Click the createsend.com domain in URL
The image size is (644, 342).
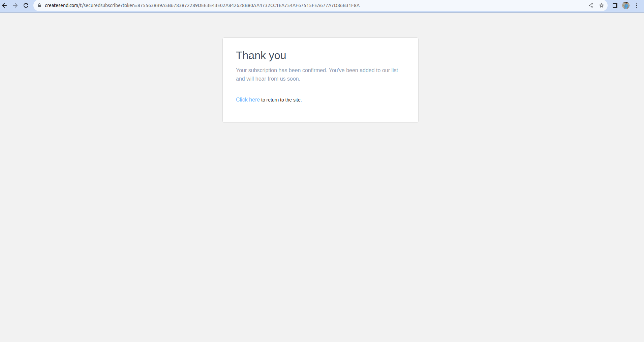pos(61,5)
